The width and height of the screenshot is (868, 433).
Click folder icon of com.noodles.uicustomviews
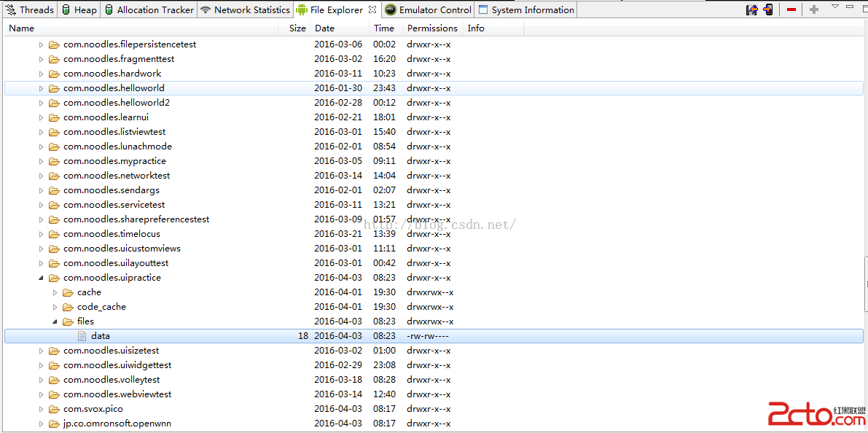[x=54, y=249]
